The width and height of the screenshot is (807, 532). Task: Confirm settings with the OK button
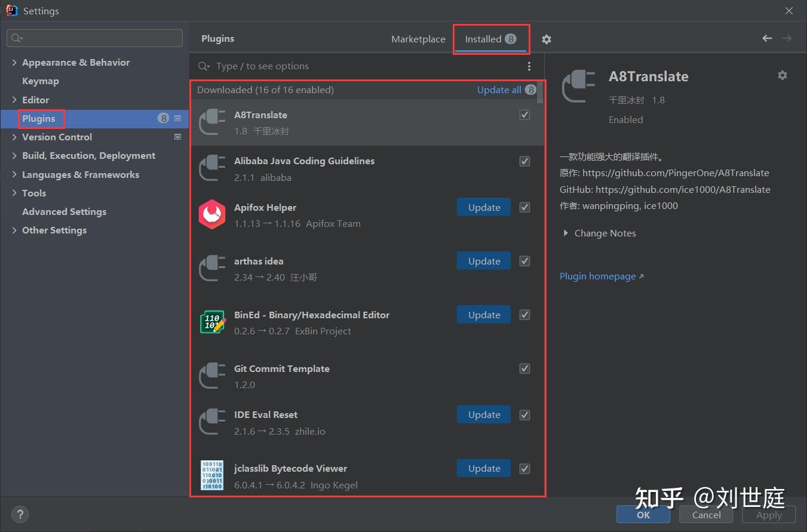[x=643, y=515]
